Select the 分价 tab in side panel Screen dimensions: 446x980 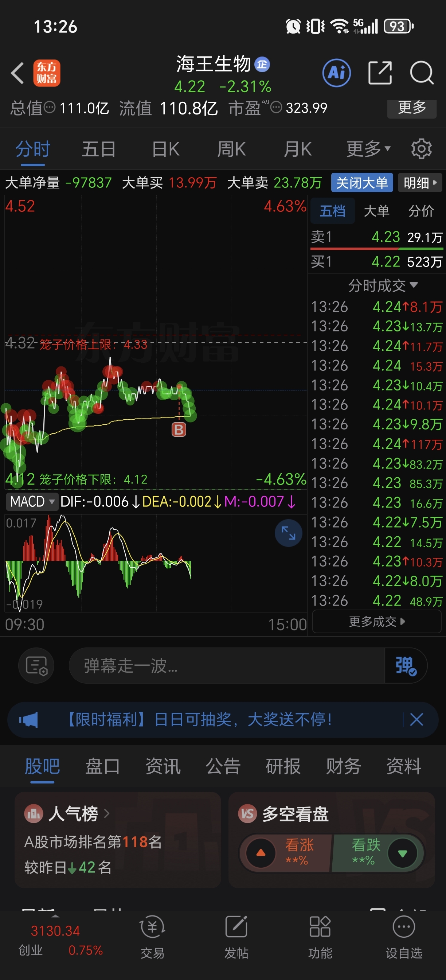click(421, 210)
